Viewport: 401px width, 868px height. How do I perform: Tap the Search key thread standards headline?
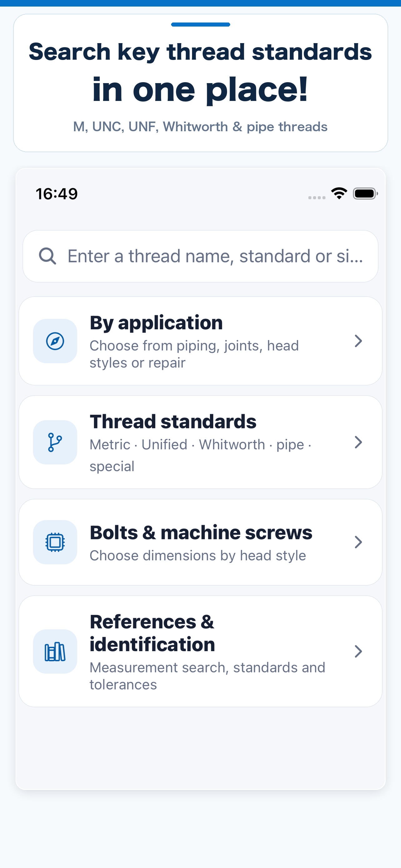[x=200, y=52]
